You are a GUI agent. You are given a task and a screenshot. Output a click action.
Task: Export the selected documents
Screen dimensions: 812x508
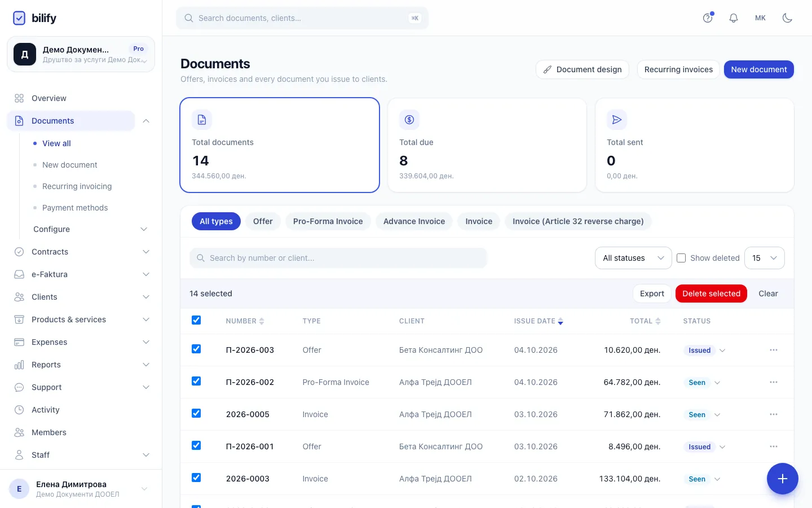tap(652, 294)
